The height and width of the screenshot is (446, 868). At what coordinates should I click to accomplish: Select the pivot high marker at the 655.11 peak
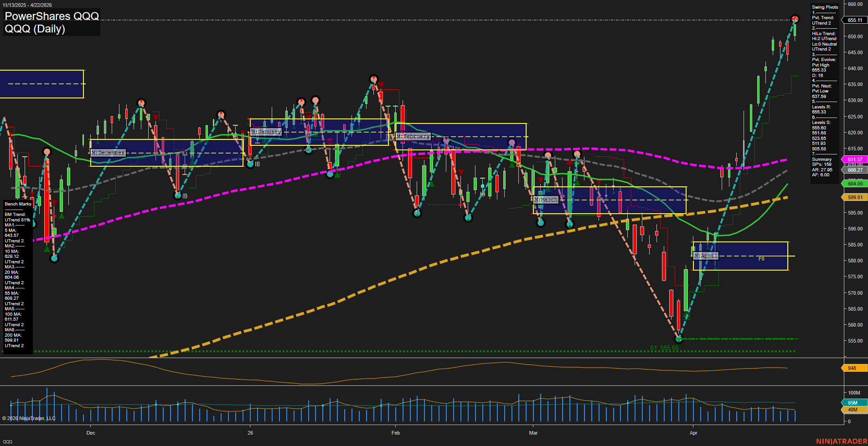[x=796, y=19]
